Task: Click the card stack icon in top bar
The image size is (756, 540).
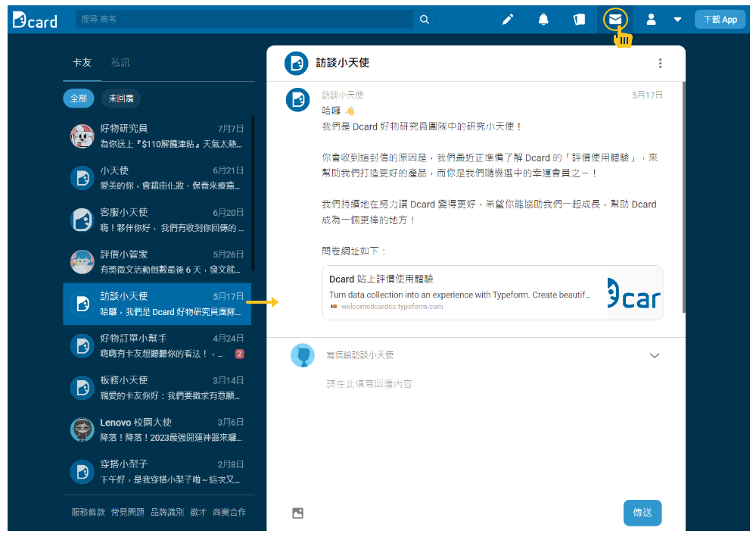Action: (579, 19)
